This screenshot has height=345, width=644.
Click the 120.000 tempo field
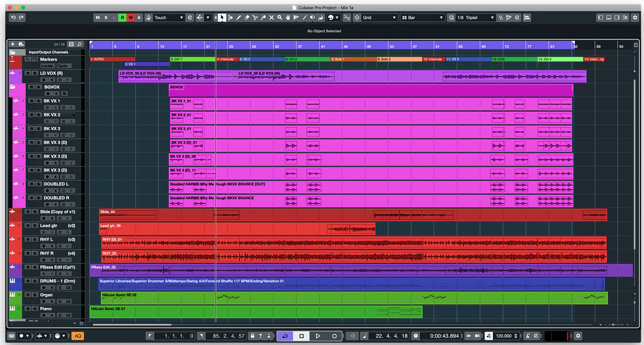(x=504, y=336)
